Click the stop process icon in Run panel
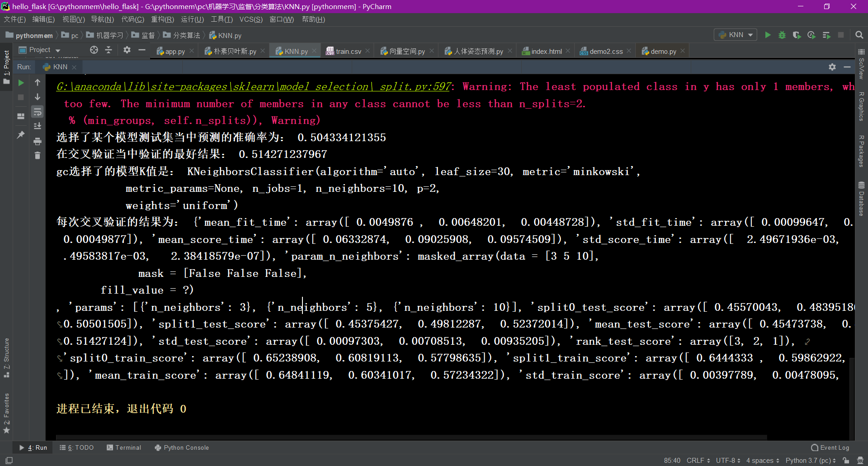 (x=21, y=97)
